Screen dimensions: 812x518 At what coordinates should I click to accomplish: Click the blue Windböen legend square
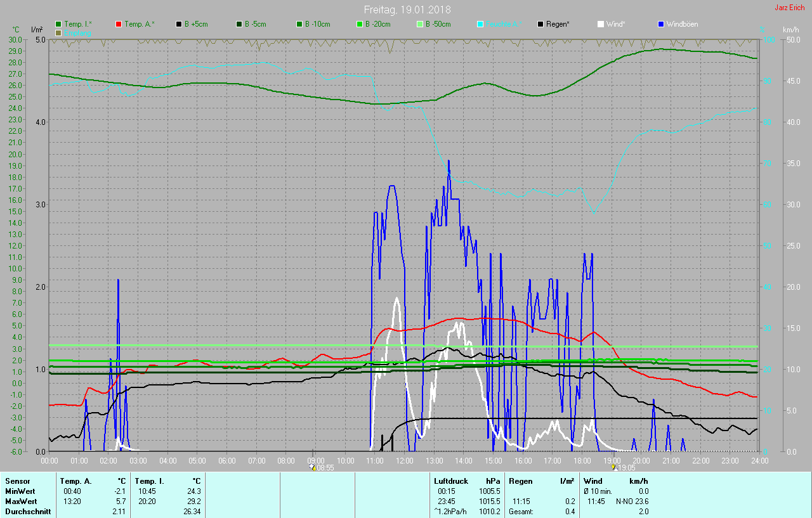661,24
